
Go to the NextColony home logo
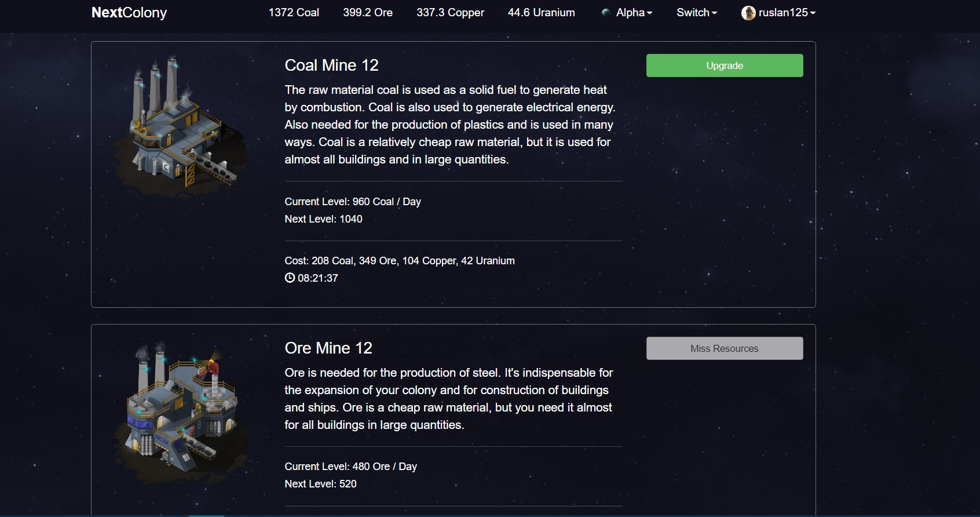129,13
